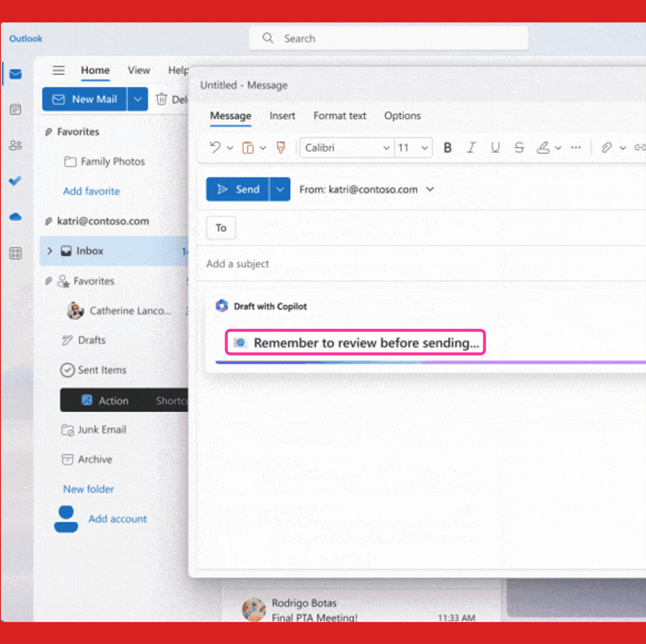Click Rodrigo Botas avatar in message list
This screenshot has width=646, height=644.
pyautogui.click(x=254, y=610)
